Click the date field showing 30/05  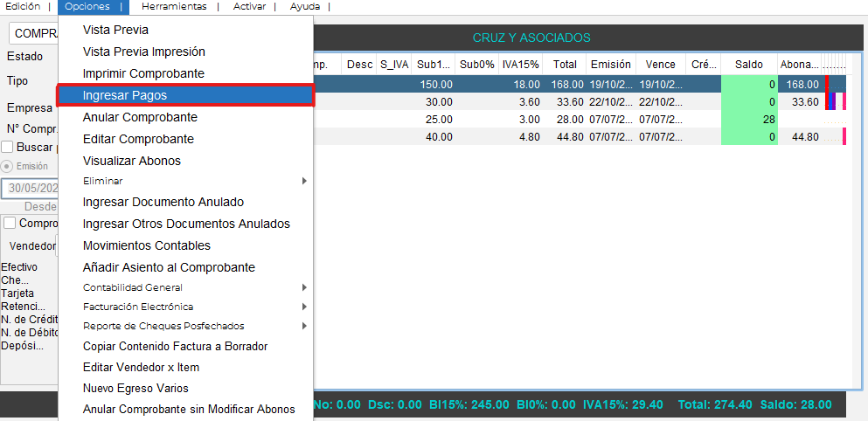point(31,188)
